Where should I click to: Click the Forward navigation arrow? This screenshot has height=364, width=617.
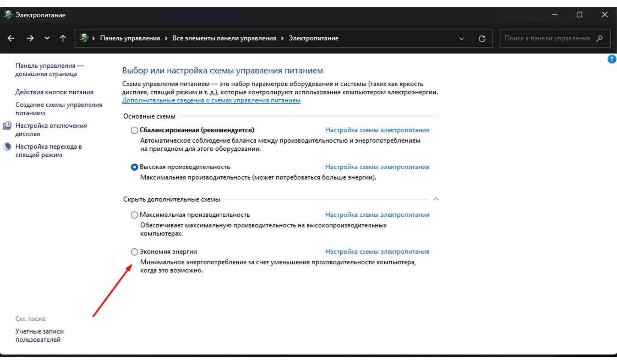click(30, 38)
